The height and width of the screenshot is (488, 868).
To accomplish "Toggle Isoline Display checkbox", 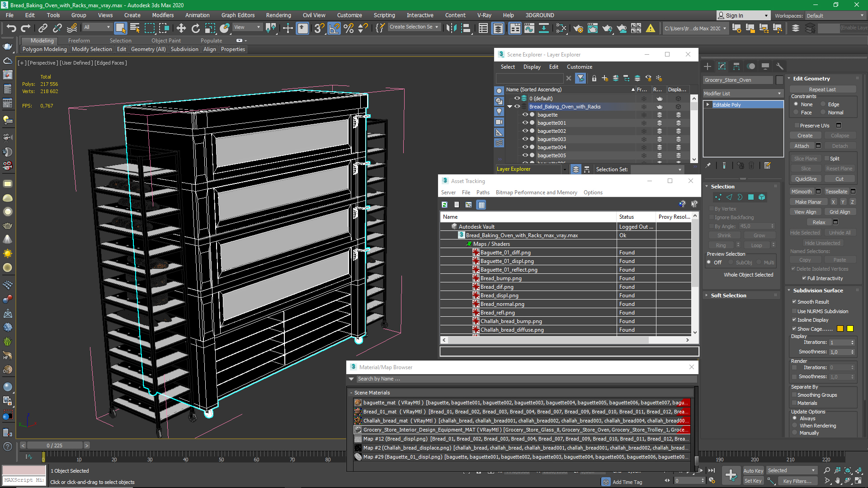I will 794,320.
